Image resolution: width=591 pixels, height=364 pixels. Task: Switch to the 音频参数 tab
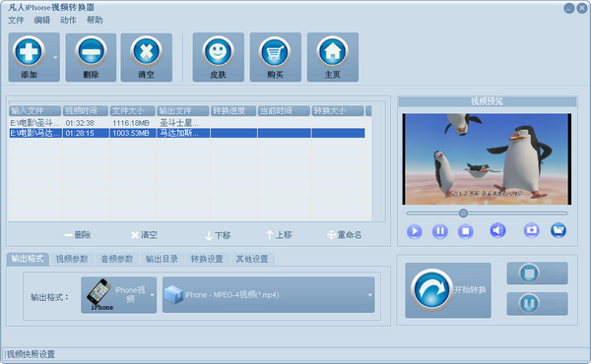(x=117, y=259)
